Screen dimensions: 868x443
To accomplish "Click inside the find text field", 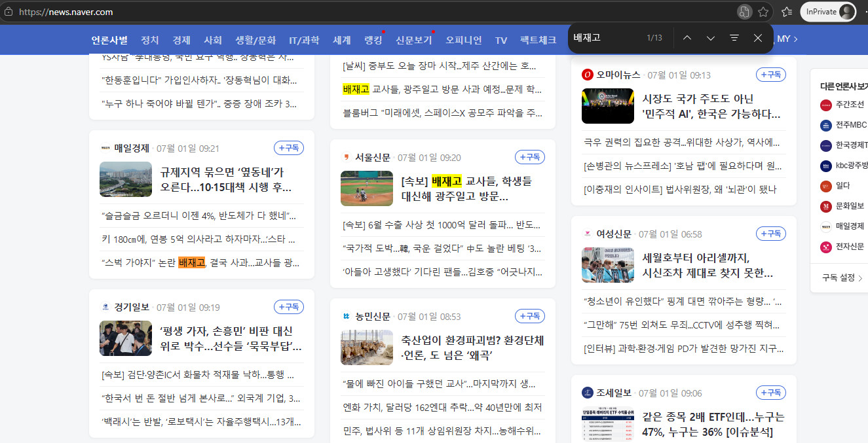I will tap(606, 38).
